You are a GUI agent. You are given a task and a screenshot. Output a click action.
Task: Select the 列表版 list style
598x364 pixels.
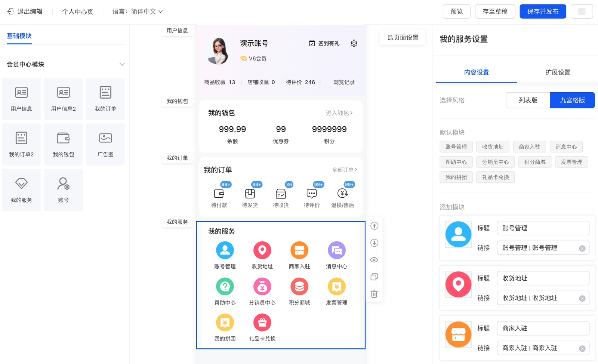point(528,100)
